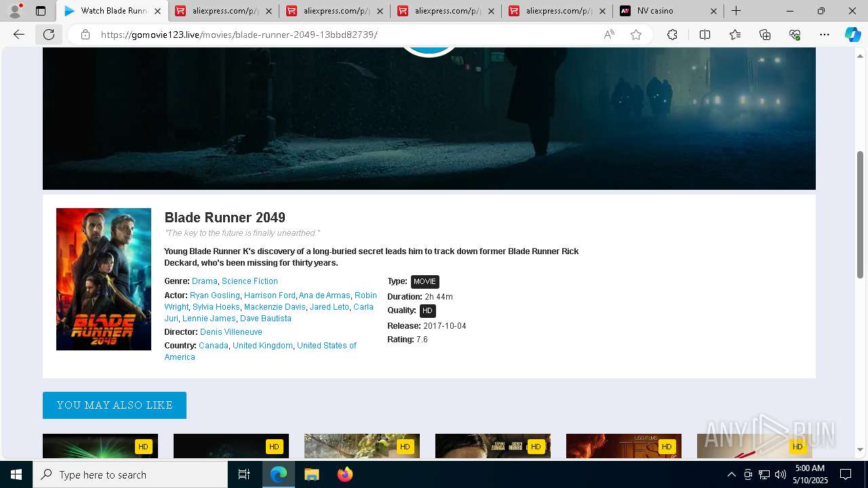
Task: Open Task View in taskbar
Action: [x=244, y=474]
